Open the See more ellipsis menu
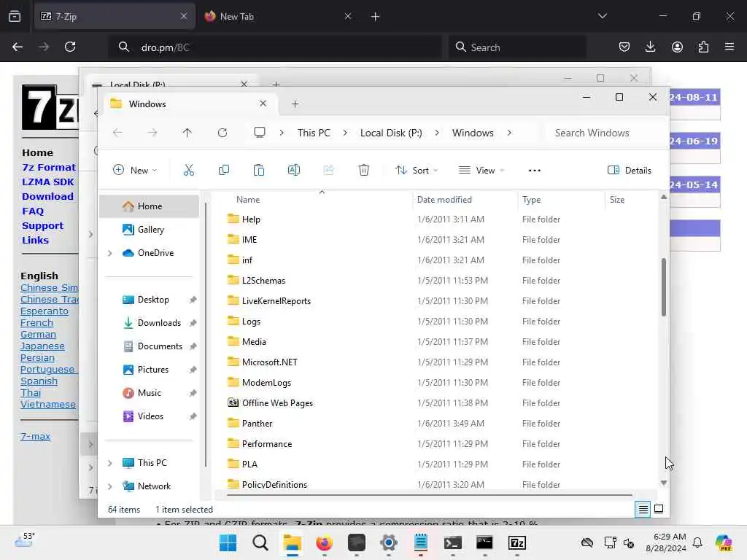The image size is (747, 560). 535,171
